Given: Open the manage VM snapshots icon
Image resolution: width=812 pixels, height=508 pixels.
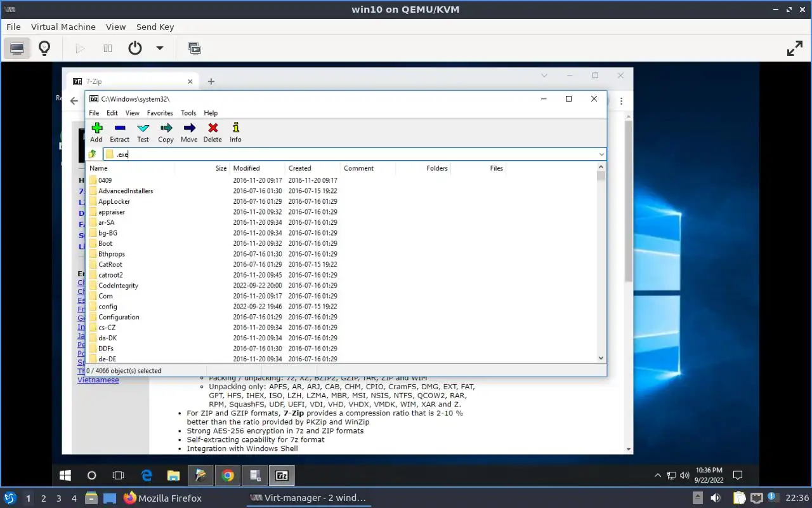Looking at the screenshot, I should coord(194,48).
